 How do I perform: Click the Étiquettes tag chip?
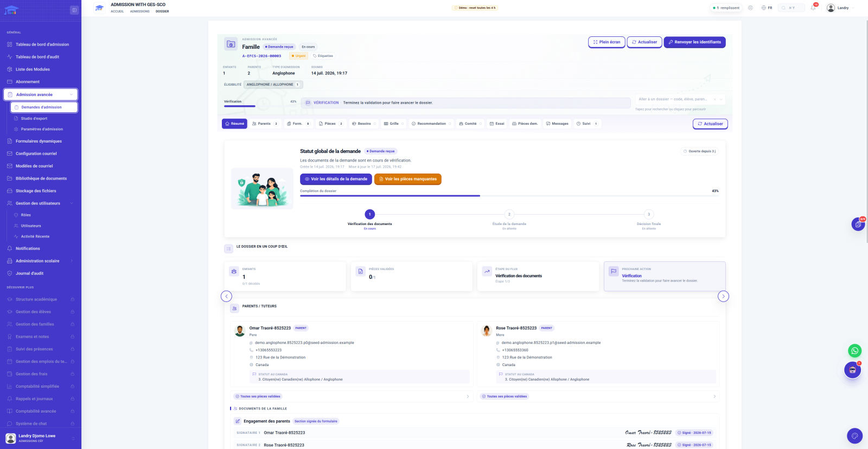pyautogui.click(x=323, y=56)
